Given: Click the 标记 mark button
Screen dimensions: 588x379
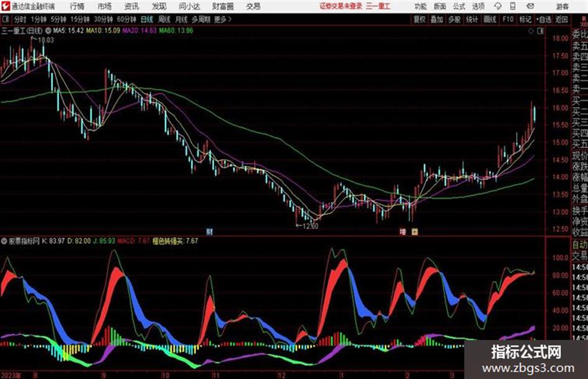Looking at the screenshot, I should [x=525, y=19].
